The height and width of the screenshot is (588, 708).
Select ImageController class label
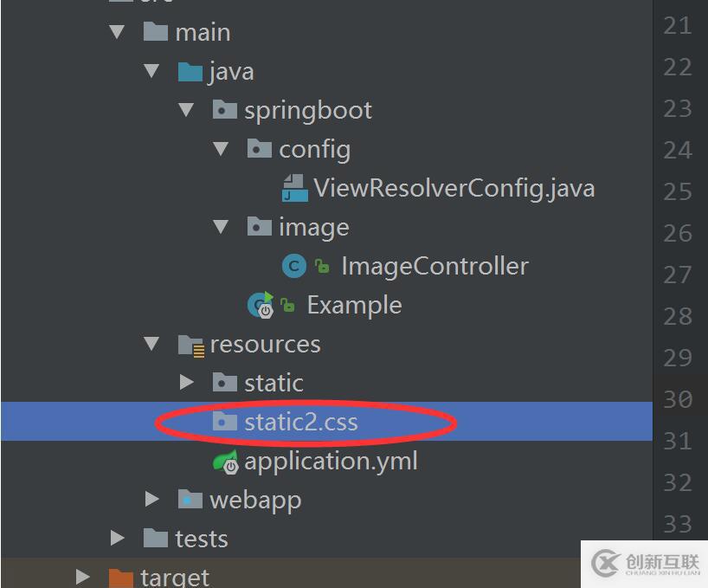pyautogui.click(x=434, y=266)
